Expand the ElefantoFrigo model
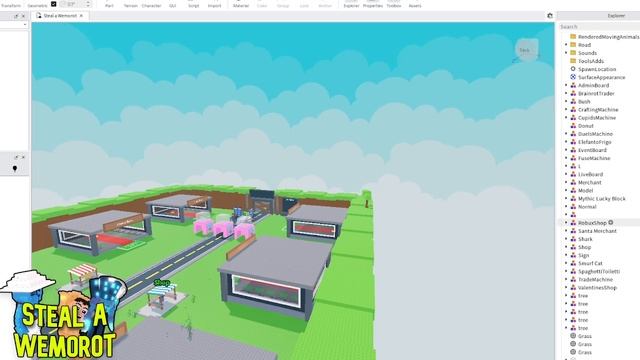The image size is (640, 360). coord(566,142)
